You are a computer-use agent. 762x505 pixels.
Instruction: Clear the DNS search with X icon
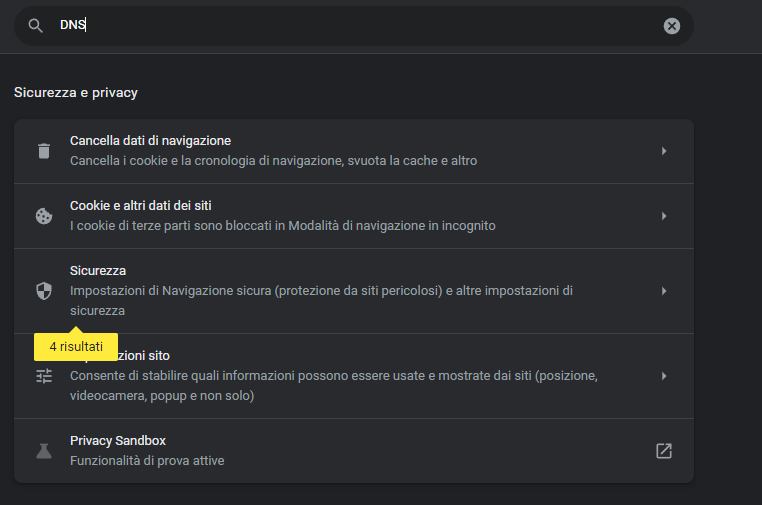coord(672,26)
